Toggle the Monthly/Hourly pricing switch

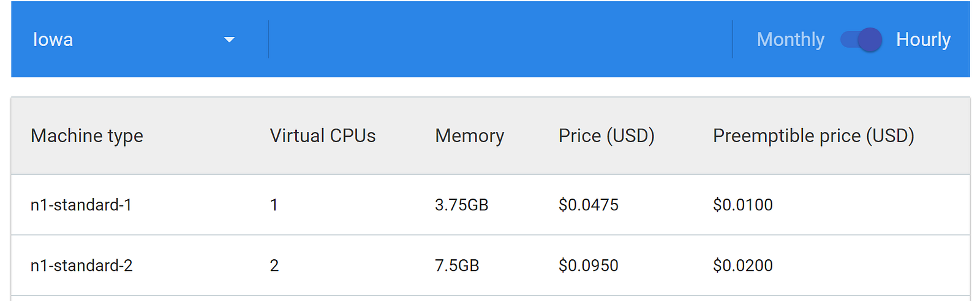[861, 40]
